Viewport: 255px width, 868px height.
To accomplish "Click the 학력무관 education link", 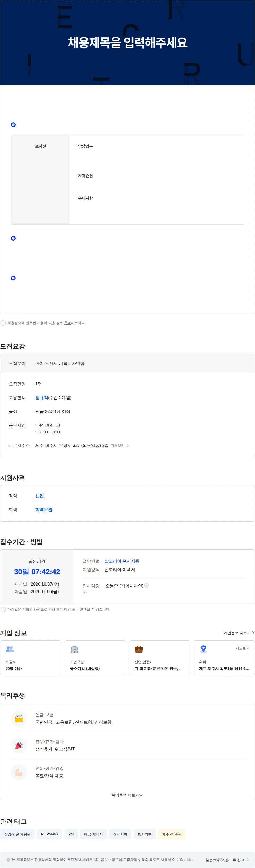I will point(44,509).
